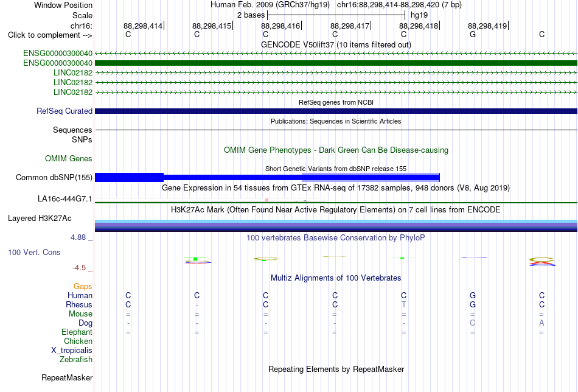Select the Layered H3K27Ac label
The image size is (578, 392).
(40, 219)
